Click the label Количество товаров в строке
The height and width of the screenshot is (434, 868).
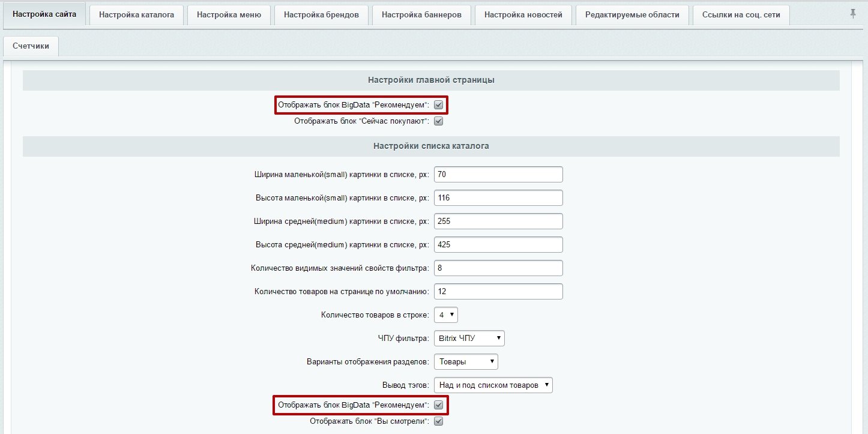coord(375,315)
